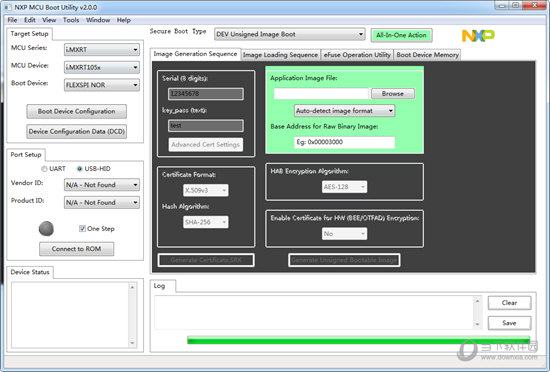Open the Boot Device dropdown
The height and width of the screenshot is (372, 550).
point(101,85)
